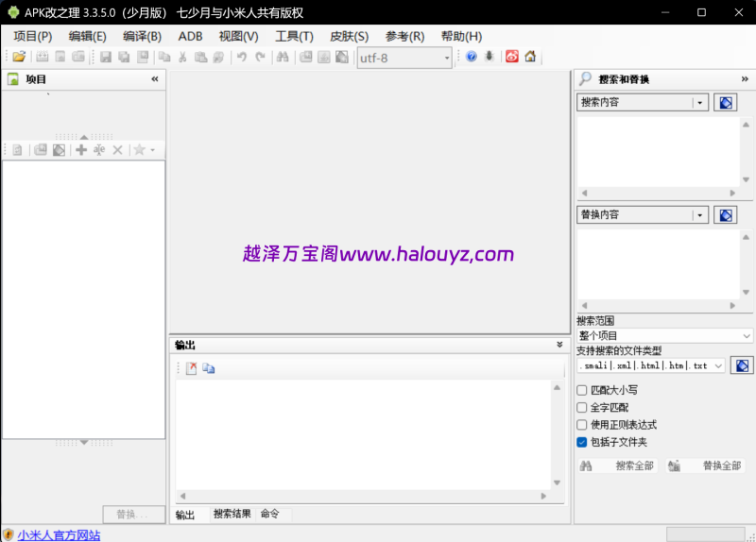The image size is (756, 542).
Task: Open the 搜索内容 history dropdown arrow
Action: tap(700, 103)
